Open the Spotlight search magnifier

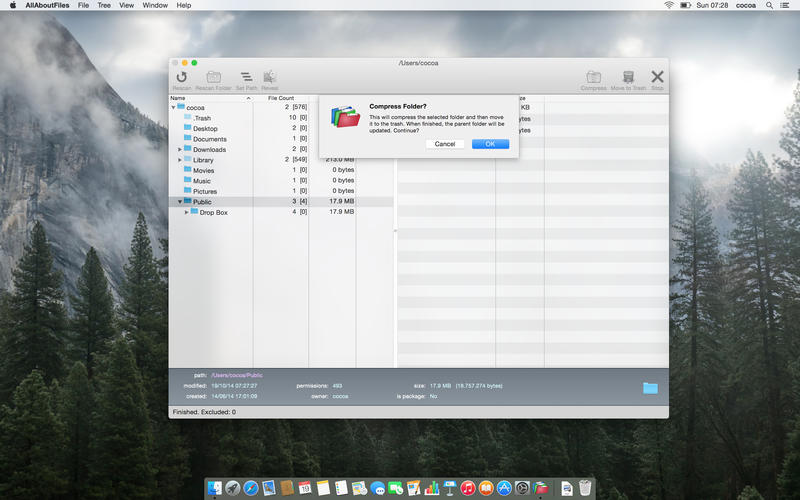tap(769, 5)
